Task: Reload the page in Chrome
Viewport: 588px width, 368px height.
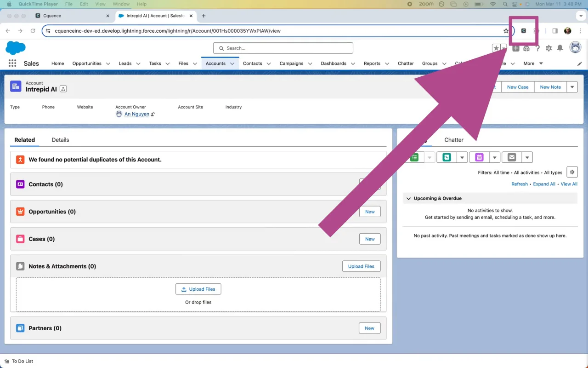Action: pos(33,31)
